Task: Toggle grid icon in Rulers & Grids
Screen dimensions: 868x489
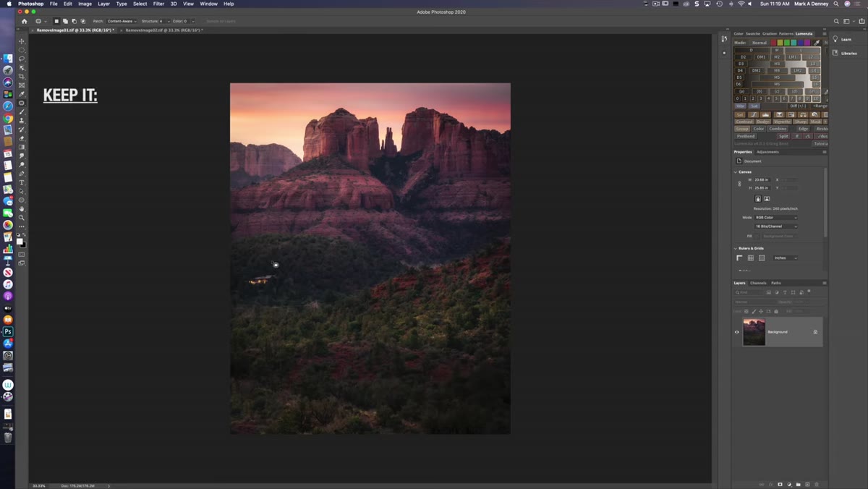Action: (751, 258)
